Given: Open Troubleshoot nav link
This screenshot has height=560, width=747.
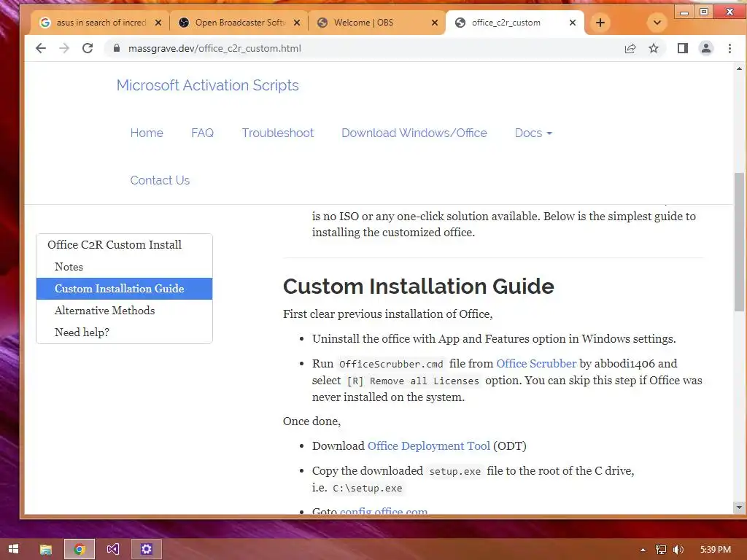Looking at the screenshot, I should [x=278, y=133].
